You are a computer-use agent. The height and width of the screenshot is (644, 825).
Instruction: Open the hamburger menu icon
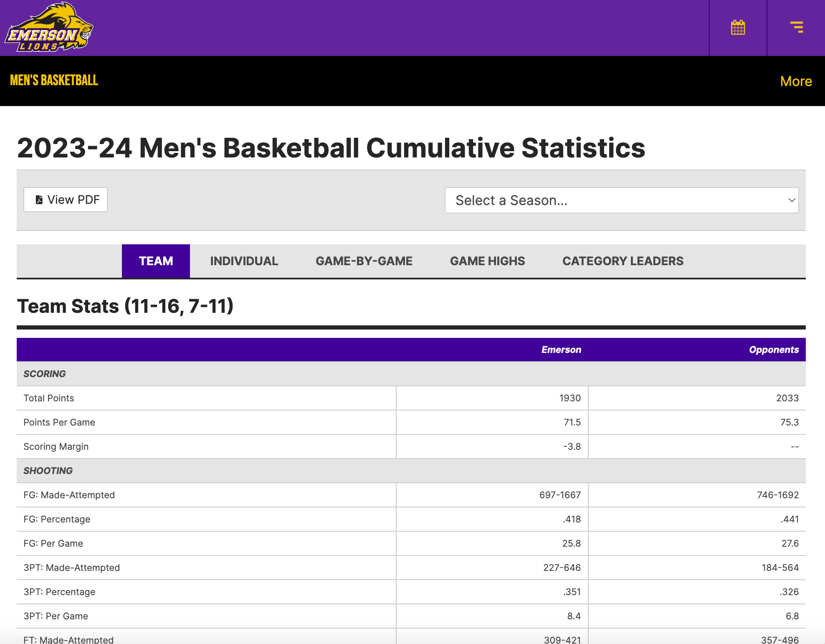(796, 28)
